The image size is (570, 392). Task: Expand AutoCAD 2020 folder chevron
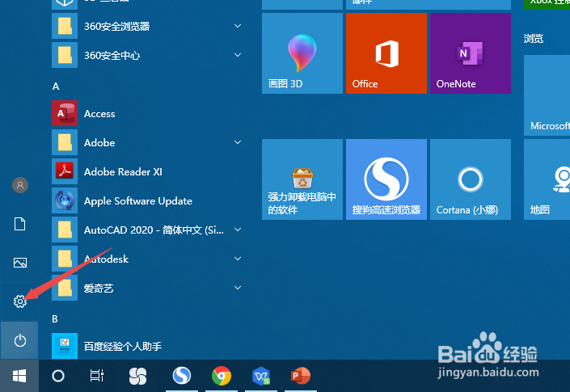click(x=238, y=230)
